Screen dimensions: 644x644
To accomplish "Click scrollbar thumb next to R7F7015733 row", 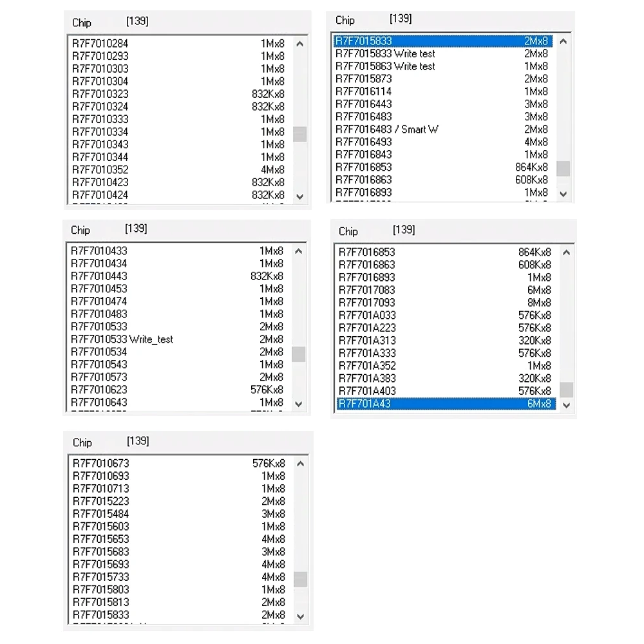I will coord(300,579).
